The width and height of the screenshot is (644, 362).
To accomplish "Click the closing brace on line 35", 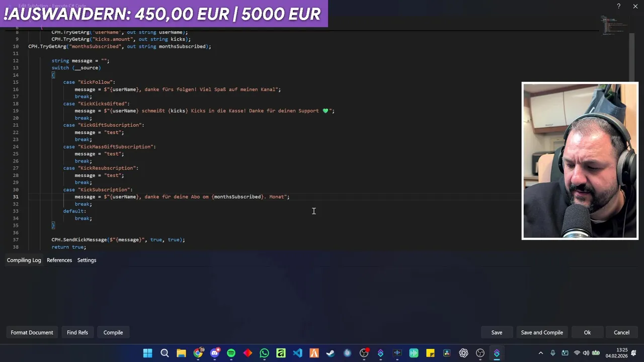I will coord(53,225).
